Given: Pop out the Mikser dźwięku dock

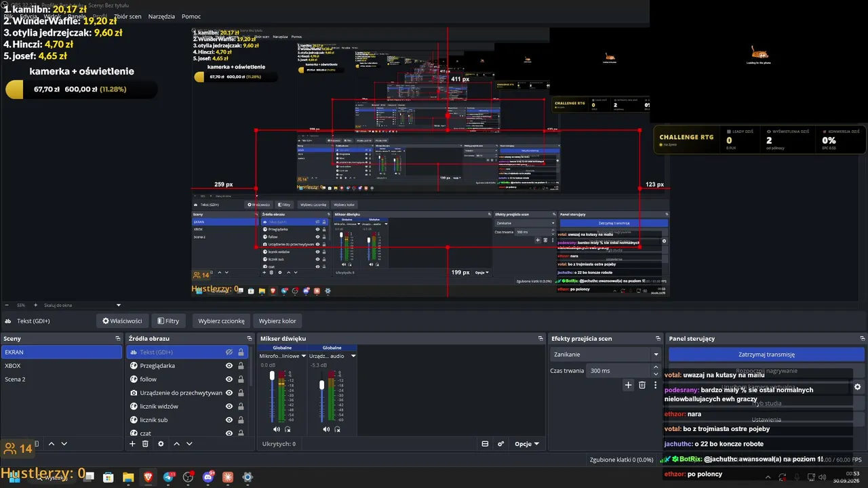Looking at the screenshot, I should click(x=540, y=338).
